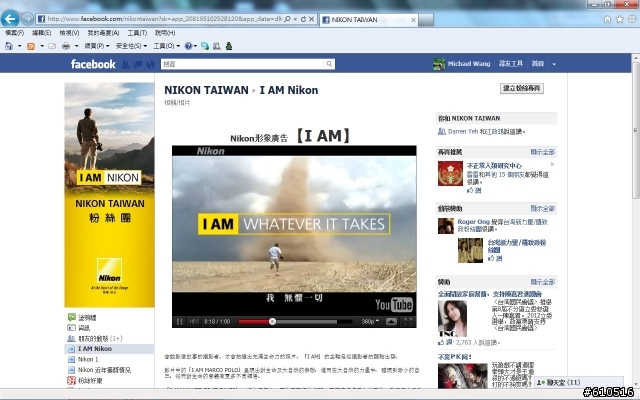The image size is (640, 400).
Task: Expand the dropdown arrow beside printer icon
Action: point(76,46)
